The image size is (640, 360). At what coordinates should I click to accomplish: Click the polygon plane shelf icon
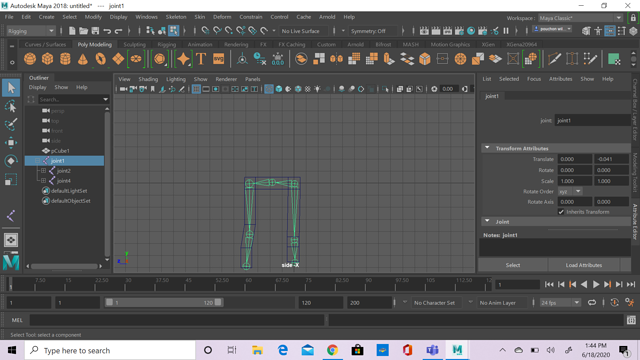pos(118,59)
